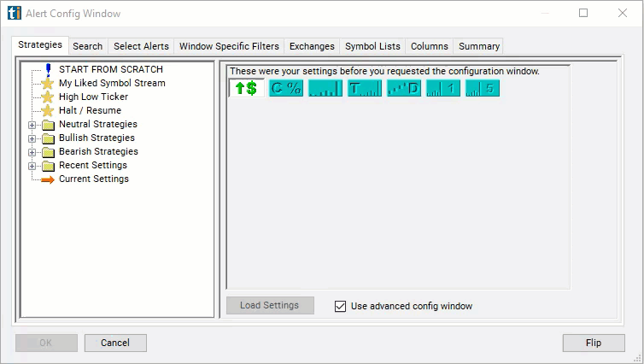
Task: Choose the High Low Ticker star strategy
Action: 93,97
